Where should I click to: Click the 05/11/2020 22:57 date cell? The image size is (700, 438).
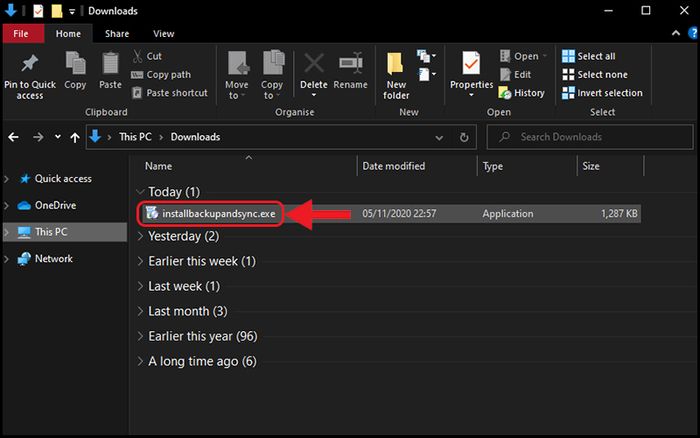pos(399,213)
